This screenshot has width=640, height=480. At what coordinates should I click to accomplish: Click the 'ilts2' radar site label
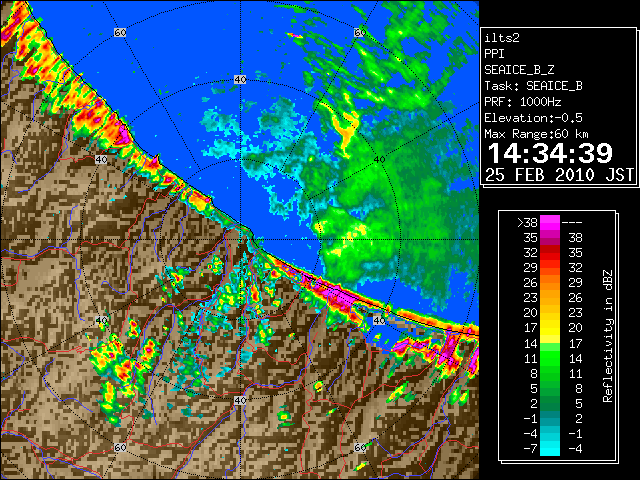[x=502, y=38]
